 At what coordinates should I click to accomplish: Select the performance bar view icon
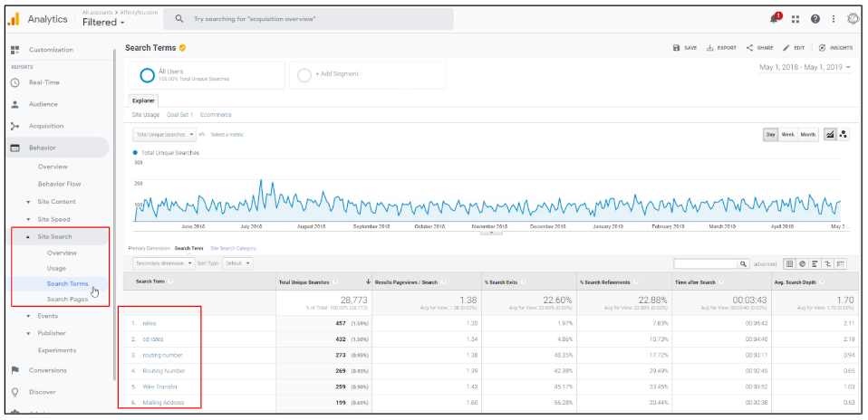[815, 264]
